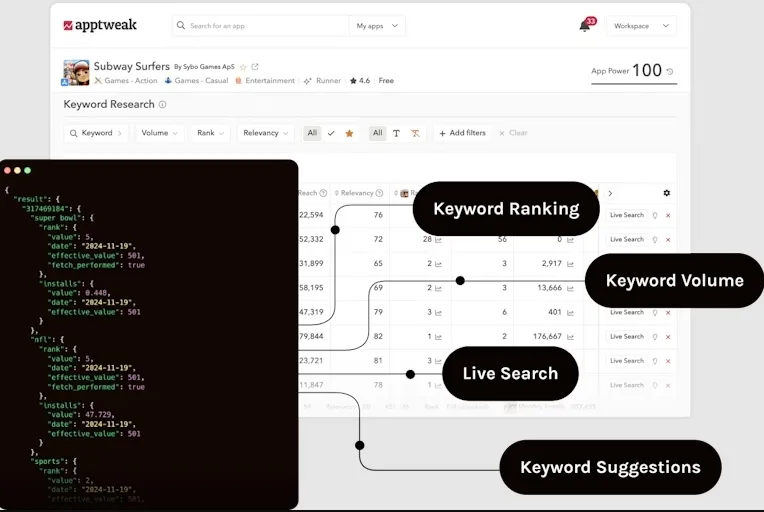The width and height of the screenshot is (764, 512).
Task: Click the 4.6 star rating
Action: (360, 81)
